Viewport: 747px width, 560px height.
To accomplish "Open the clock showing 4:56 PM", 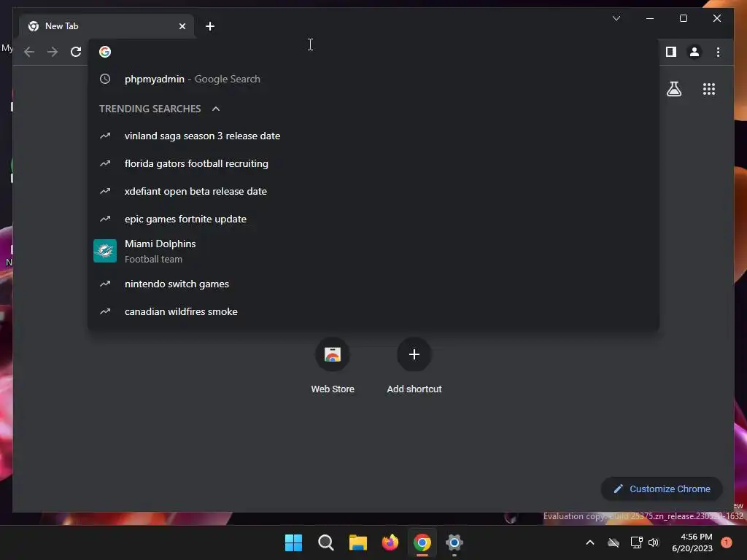I will [x=692, y=542].
